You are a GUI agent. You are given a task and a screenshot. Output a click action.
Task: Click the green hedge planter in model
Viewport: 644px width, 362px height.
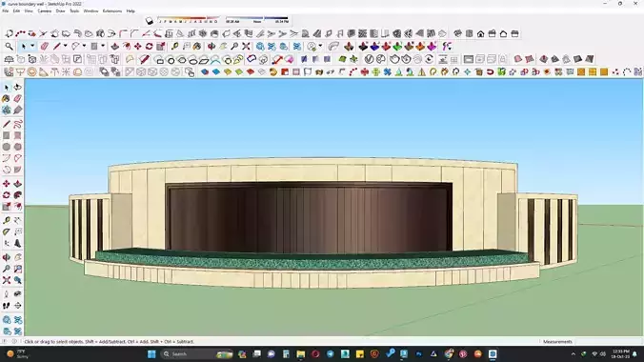(312, 261)
